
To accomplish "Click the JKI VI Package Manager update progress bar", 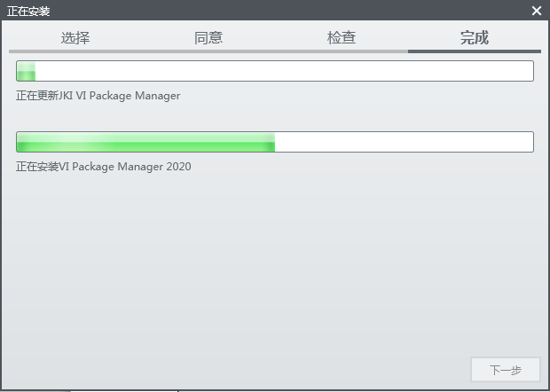I will [275, 71].
